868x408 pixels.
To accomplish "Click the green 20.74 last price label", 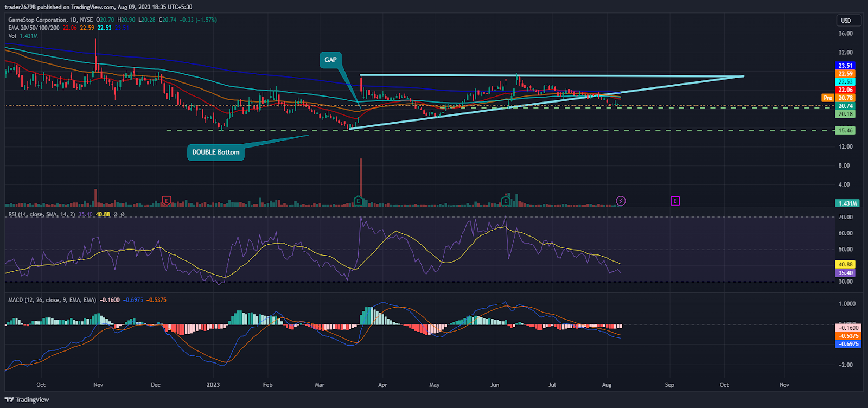I will coord(845,106).
